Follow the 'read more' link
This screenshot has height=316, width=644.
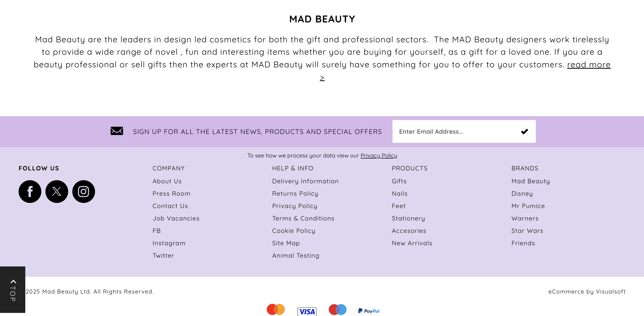click(589, 65)
